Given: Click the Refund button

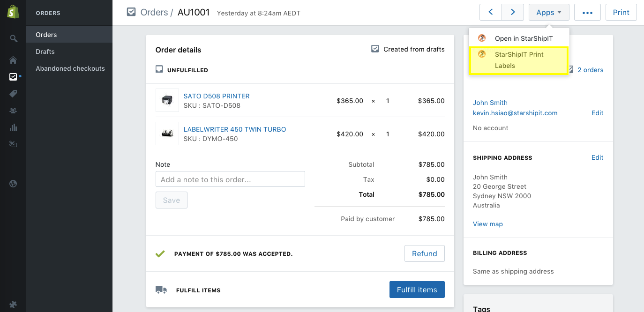Looking at the screenshot, I should pyautogui.click(x=424, y=253).
